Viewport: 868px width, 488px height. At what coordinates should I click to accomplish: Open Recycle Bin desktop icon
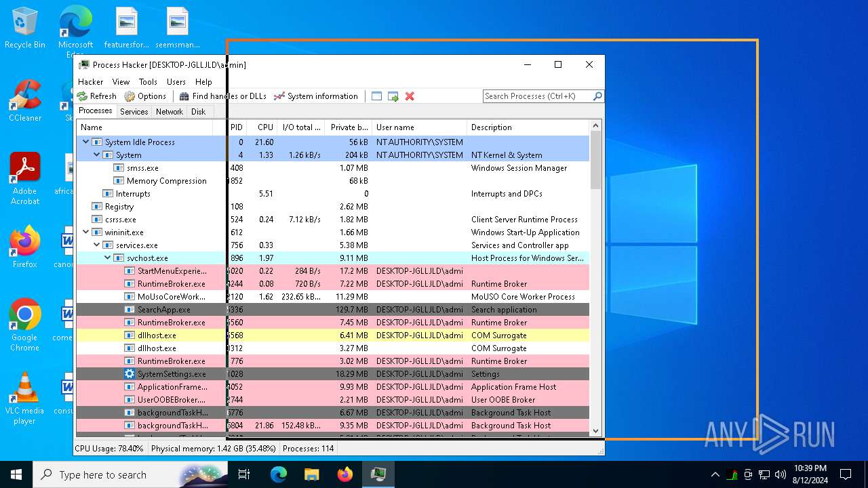[25, 28]
